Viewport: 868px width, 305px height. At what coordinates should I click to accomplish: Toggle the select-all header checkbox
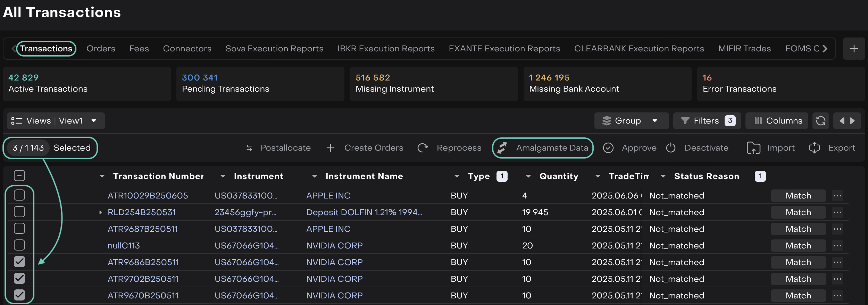click(x=19, y=176)
